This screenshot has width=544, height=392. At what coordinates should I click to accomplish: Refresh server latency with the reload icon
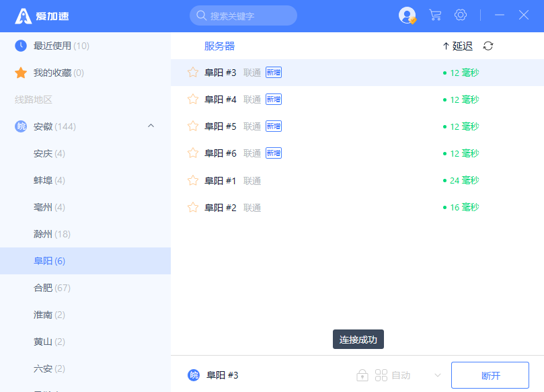[488, 46]
